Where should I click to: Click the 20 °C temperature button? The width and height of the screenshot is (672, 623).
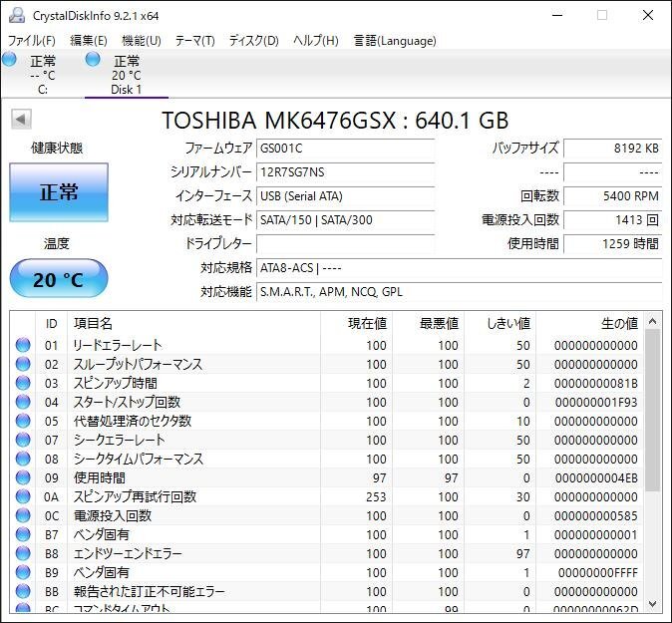[59, 279]
